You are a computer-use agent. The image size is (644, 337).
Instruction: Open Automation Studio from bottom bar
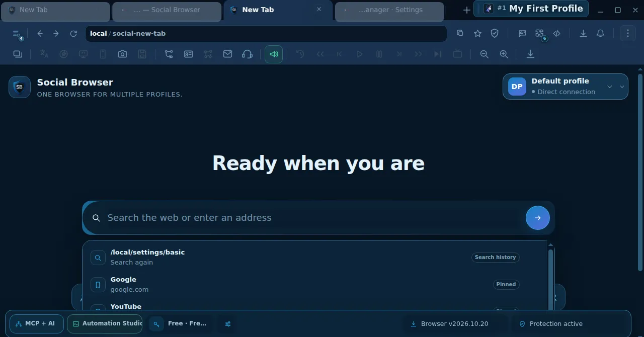coord(105,324)
